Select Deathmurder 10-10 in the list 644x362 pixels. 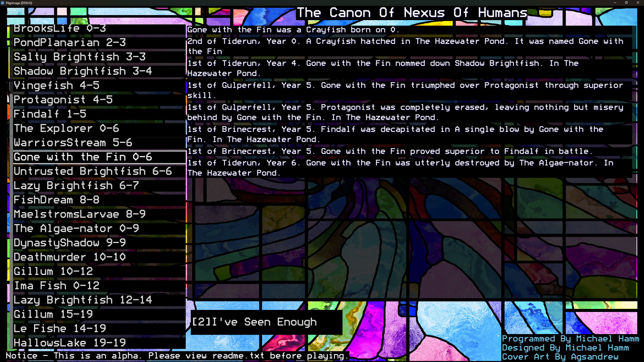tap(99, 257)
